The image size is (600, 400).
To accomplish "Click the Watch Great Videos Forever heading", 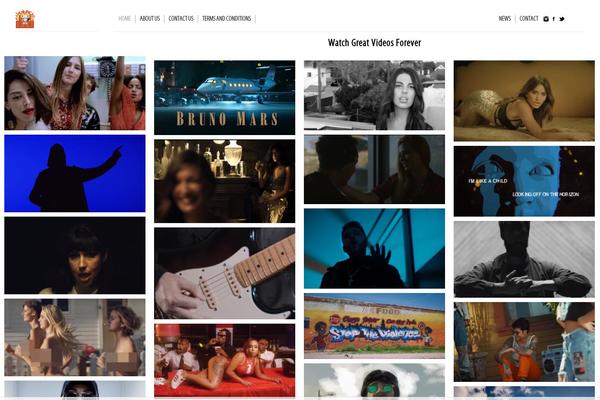I will (x=374, y=42).
